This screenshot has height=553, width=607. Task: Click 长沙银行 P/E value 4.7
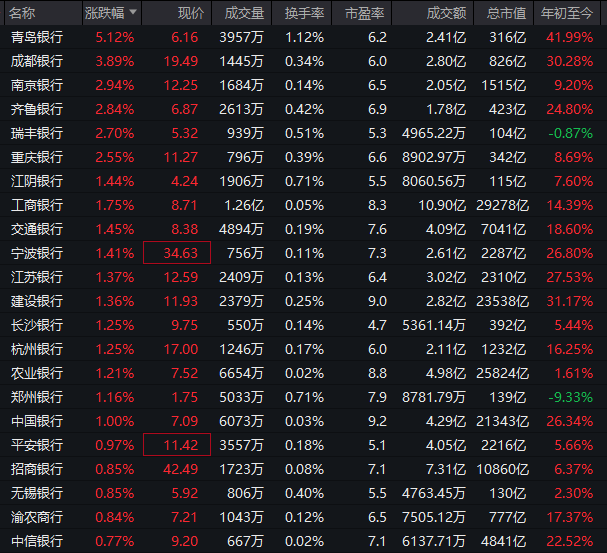pyautogui.click(x=377, y=325)
